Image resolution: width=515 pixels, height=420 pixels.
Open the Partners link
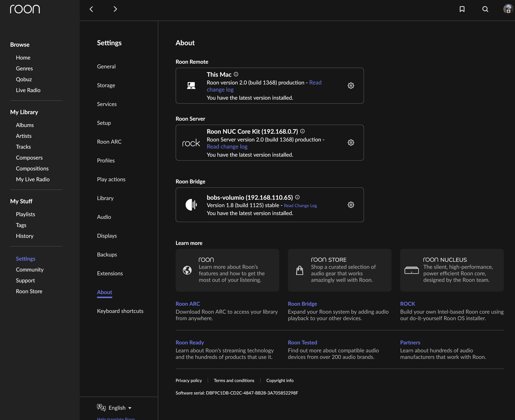(x=410, y=343)
